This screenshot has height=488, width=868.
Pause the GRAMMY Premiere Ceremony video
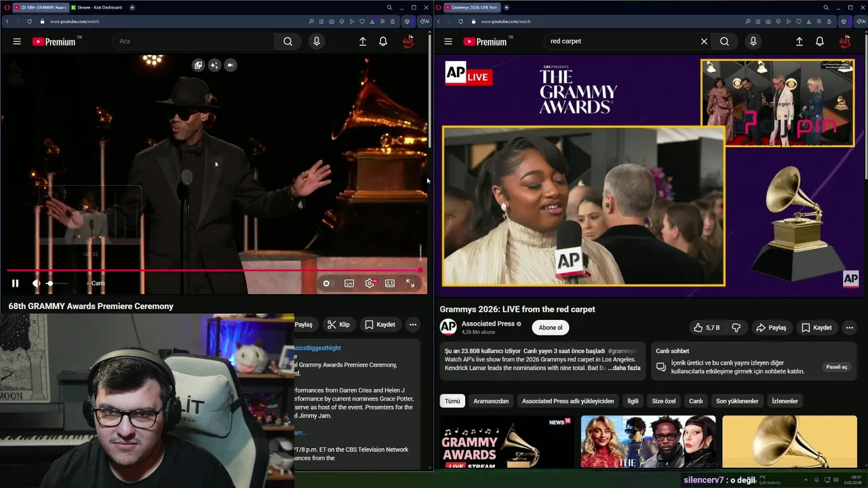click(x=15, y=283)
